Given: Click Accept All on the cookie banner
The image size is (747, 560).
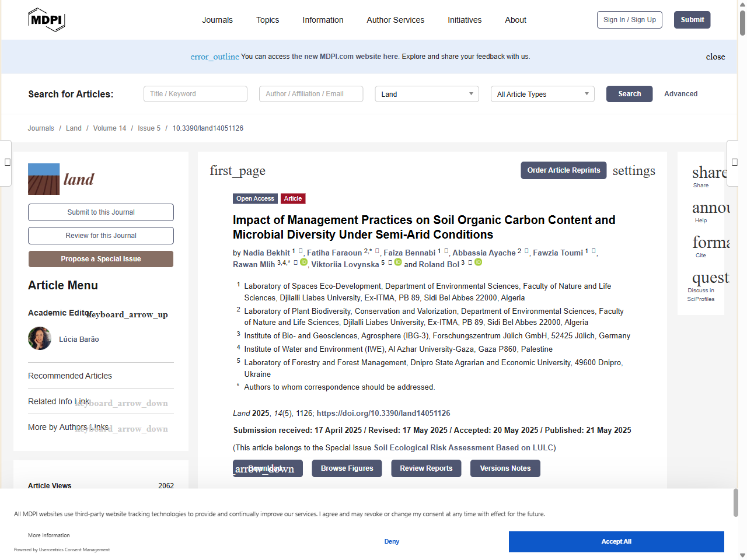Looking at the screenshot, I should 616,541.
